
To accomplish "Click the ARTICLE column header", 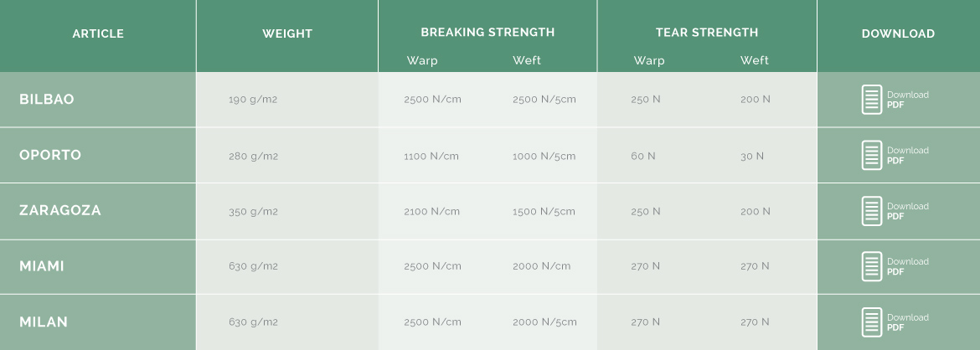I will click(x=98, y=33).
